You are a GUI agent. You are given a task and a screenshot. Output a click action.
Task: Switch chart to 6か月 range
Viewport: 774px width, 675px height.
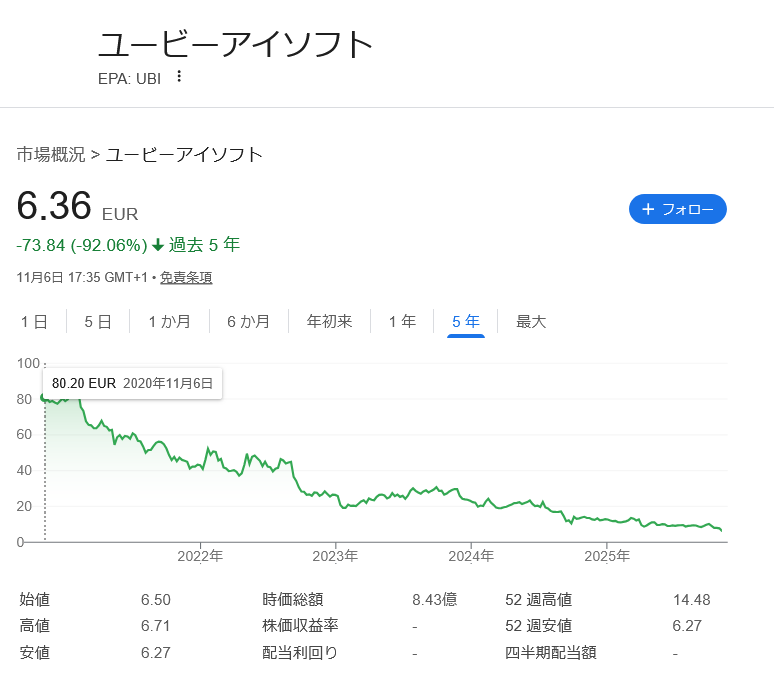click(248, 322)
